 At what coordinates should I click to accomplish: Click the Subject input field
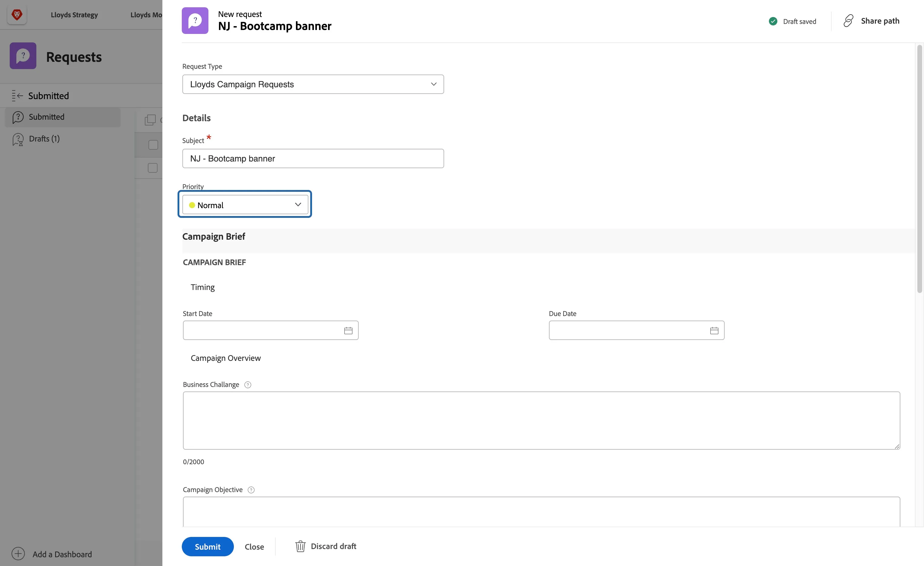(313, 159)
